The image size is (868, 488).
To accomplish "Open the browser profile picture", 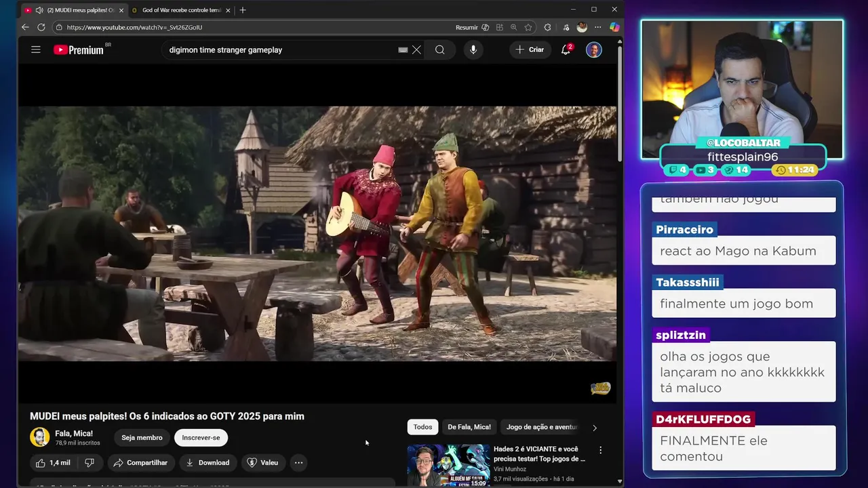I will (x=582, y=27).
